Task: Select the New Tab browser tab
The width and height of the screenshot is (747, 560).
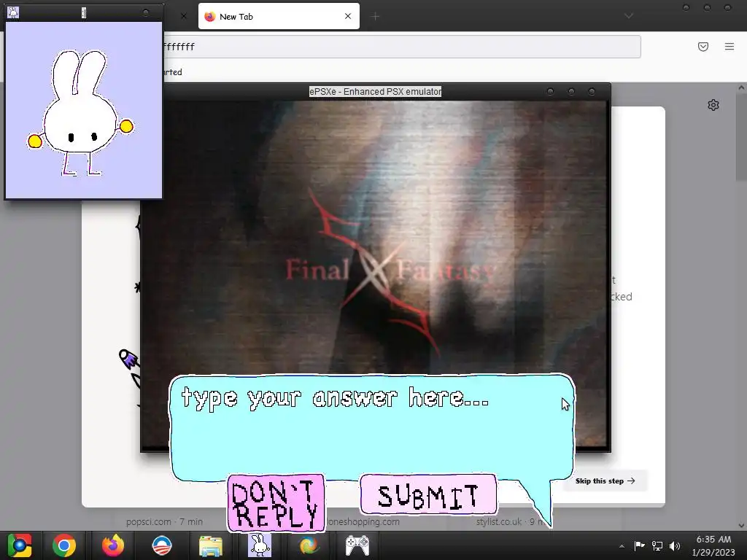Action: point(279,16)
